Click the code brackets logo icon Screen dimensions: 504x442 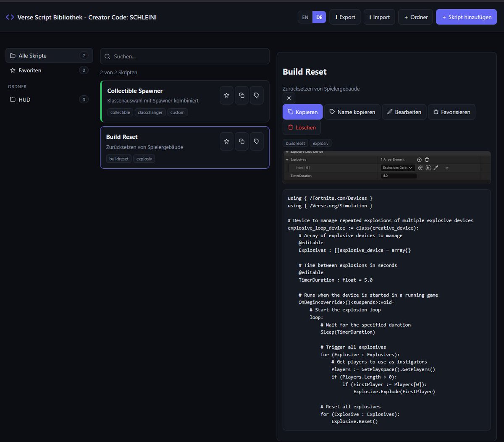10,17
